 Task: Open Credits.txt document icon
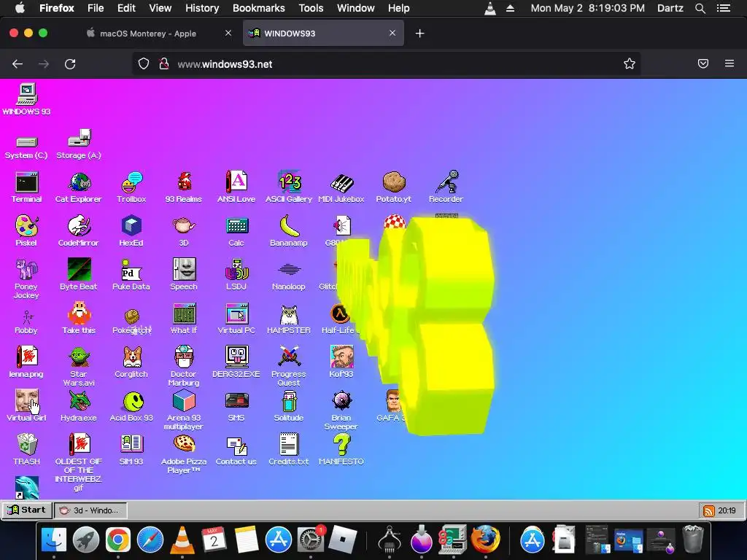click(289, 450)
